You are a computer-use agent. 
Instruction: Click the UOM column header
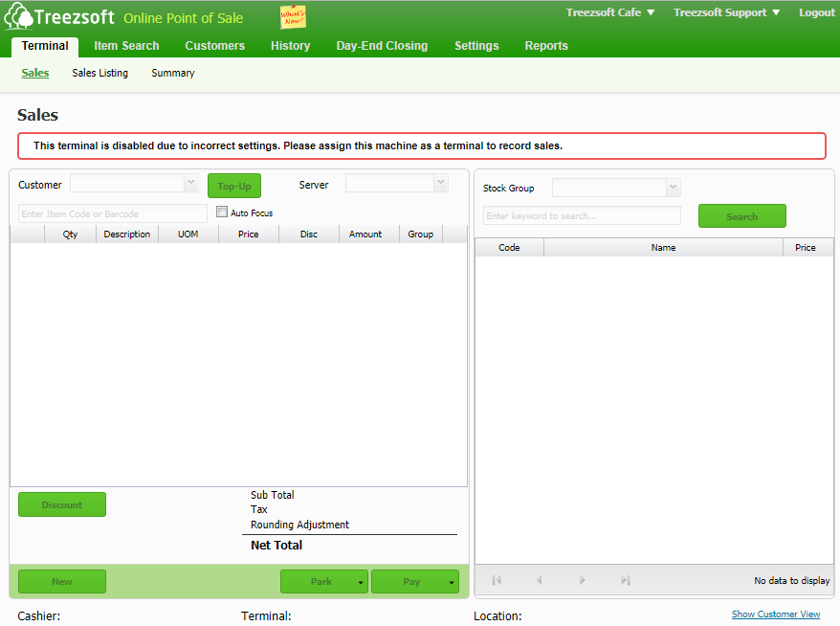pos(188,235)
